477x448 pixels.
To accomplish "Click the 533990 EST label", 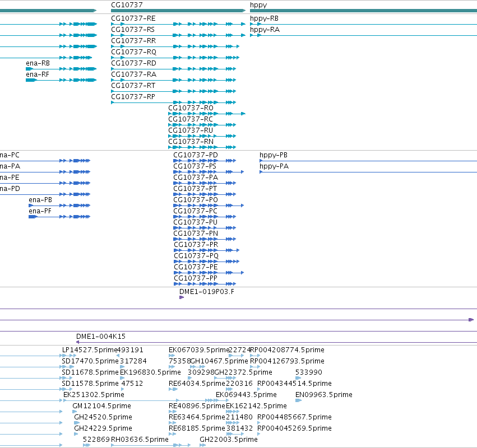I will tap(308, 372).
